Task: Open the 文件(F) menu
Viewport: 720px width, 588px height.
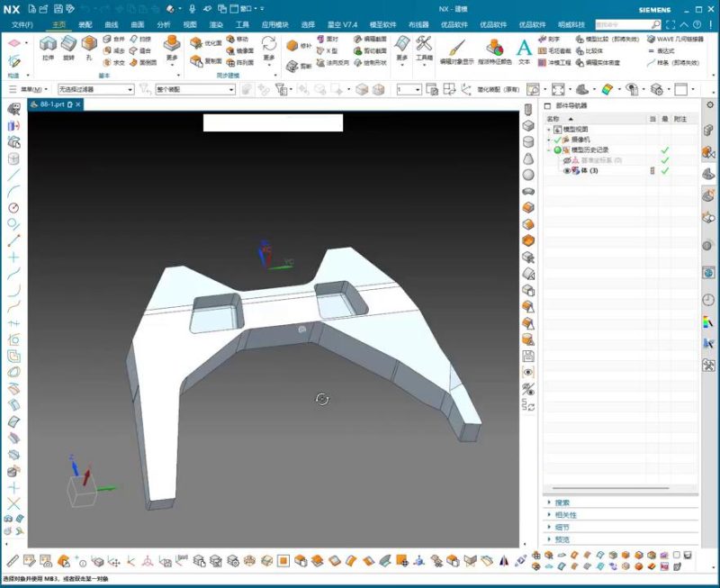Action: 22,24
